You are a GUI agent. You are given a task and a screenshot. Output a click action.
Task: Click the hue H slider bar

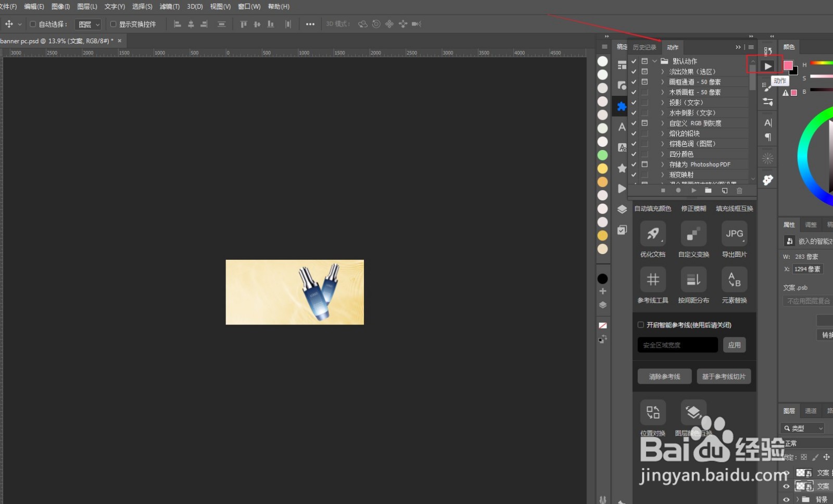pos(822,64)
